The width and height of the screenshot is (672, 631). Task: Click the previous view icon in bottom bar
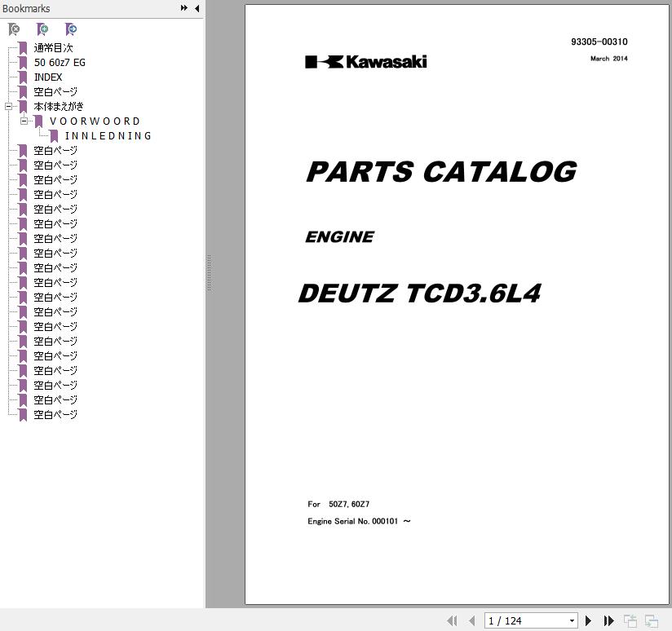pyautogui.click(x=630, y=620)
